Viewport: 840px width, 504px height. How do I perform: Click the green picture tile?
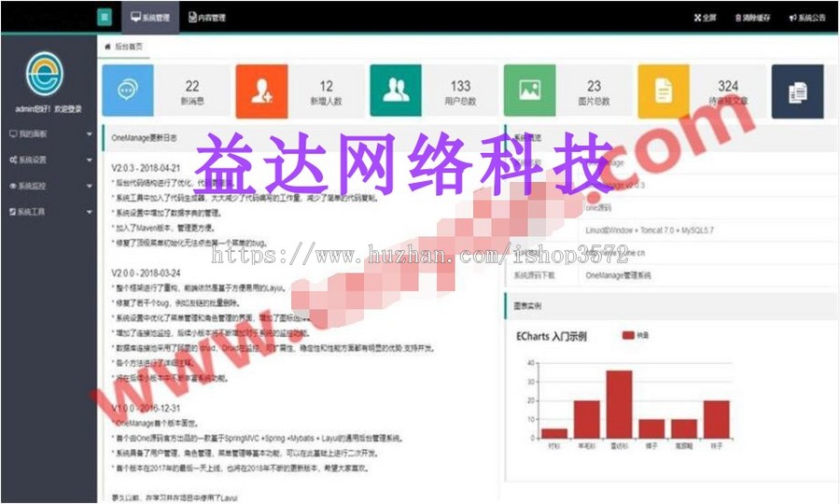click(x=529, y=90)
